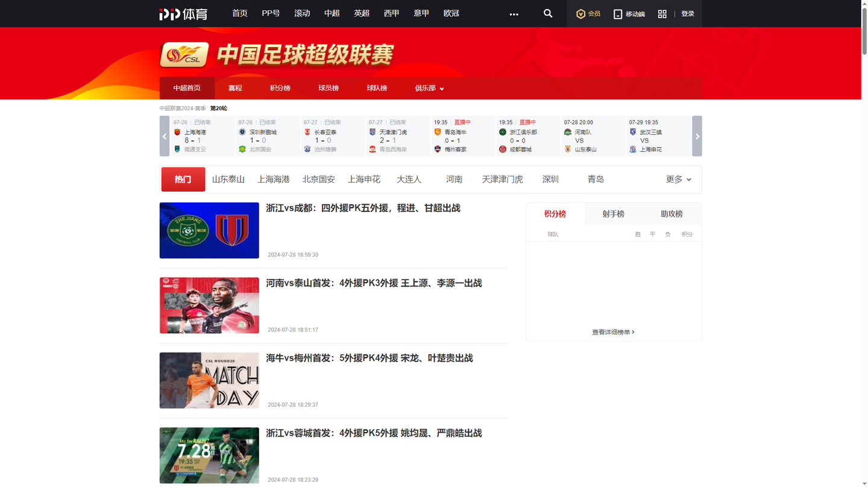The height and width of the screenshot is (488, 868).
Task: Select the 中超首页 league nav tab
Action: point(187,88)
